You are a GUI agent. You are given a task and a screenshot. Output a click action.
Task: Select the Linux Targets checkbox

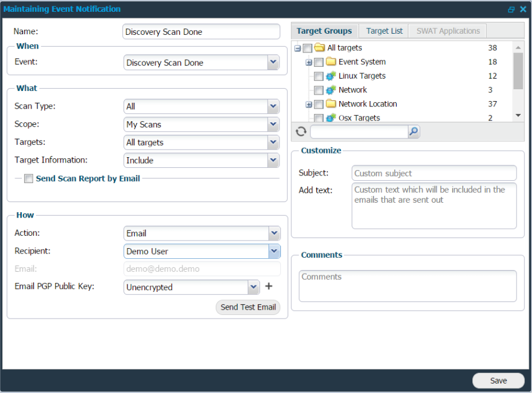point(319,76)
